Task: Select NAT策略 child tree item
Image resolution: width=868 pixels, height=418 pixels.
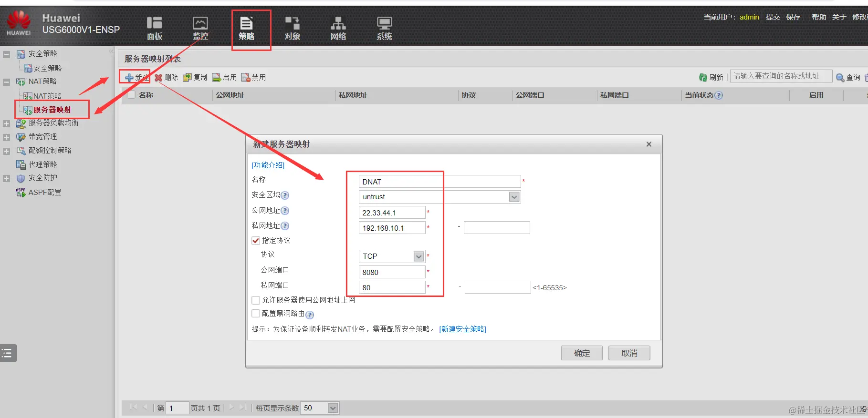Action: (x=47, y=96)
